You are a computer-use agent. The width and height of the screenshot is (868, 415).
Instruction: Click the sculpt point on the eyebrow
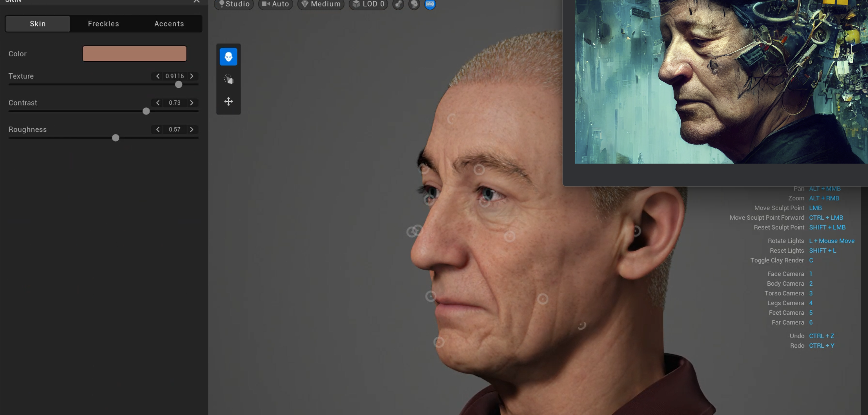[x=479, y=169]
